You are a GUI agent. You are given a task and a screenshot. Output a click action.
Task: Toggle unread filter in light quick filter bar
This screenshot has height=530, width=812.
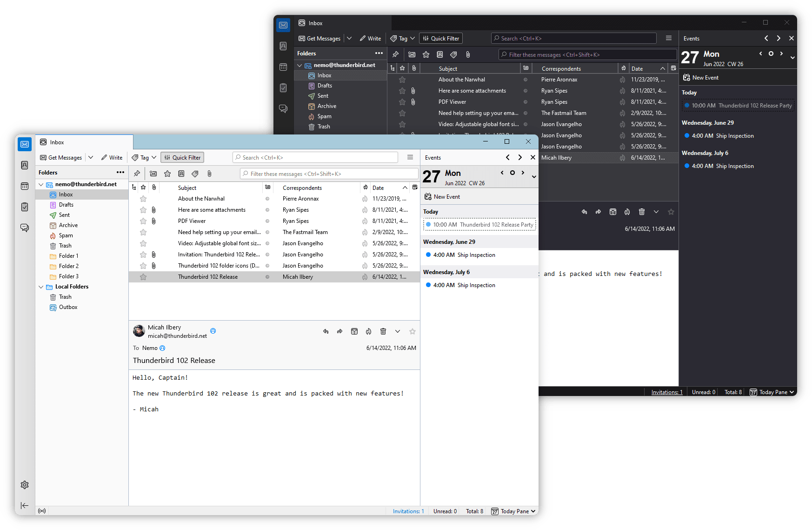(x=153, y=174)
